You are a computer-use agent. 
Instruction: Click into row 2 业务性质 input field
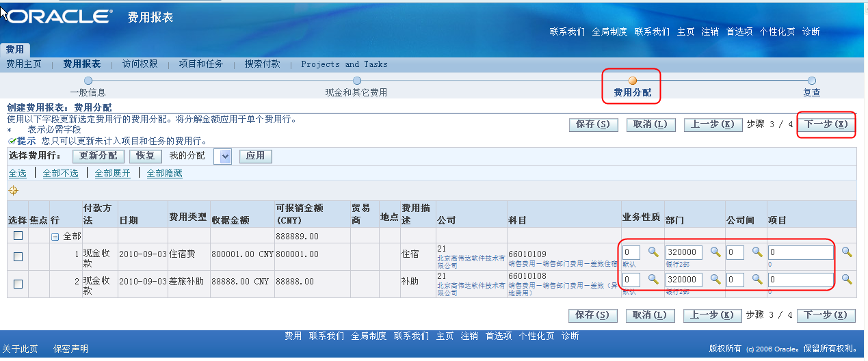click(x=631, y=280)
